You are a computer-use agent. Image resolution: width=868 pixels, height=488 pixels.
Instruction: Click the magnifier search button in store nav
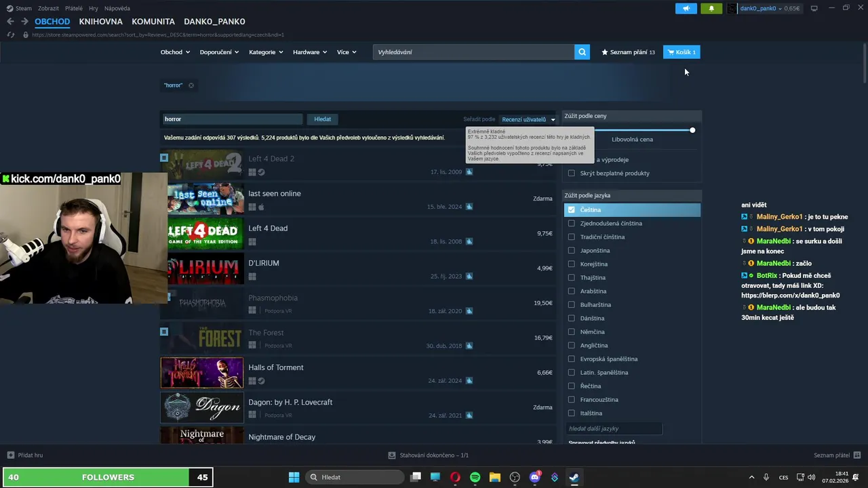(582, 52)
